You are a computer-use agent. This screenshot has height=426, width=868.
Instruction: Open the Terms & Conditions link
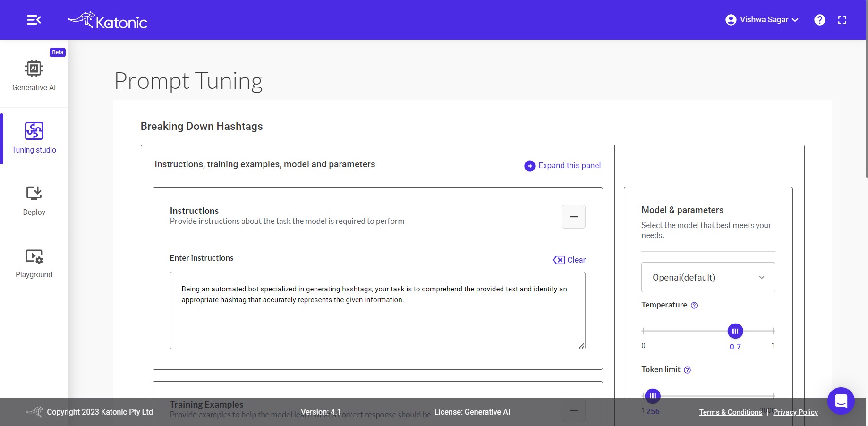click(x=731, y=412)
